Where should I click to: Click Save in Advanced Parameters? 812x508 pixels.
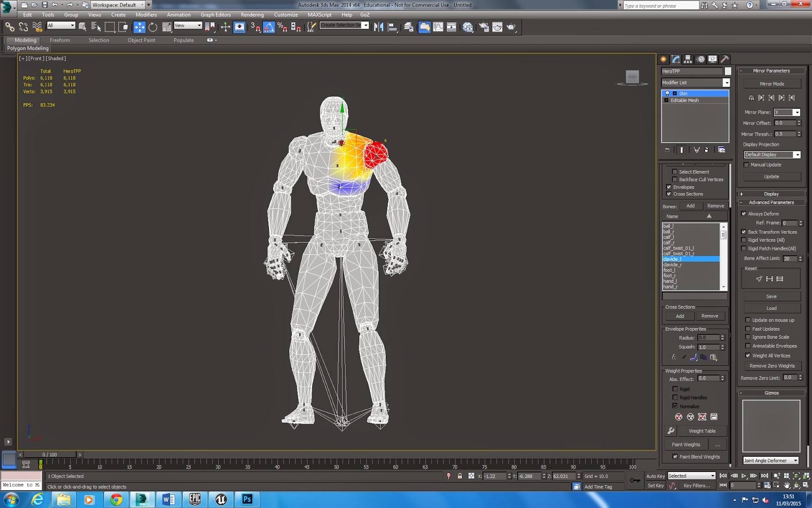(772, 296)
